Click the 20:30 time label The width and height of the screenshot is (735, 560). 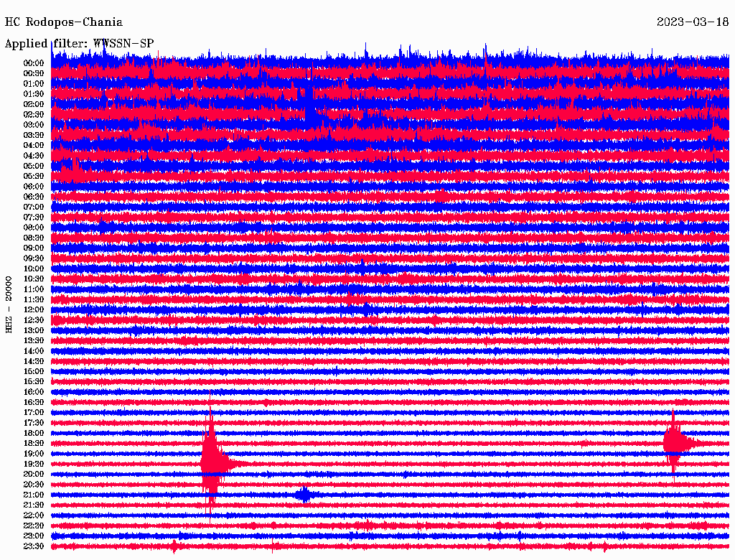pyautogui.click(x=34, y=485)
